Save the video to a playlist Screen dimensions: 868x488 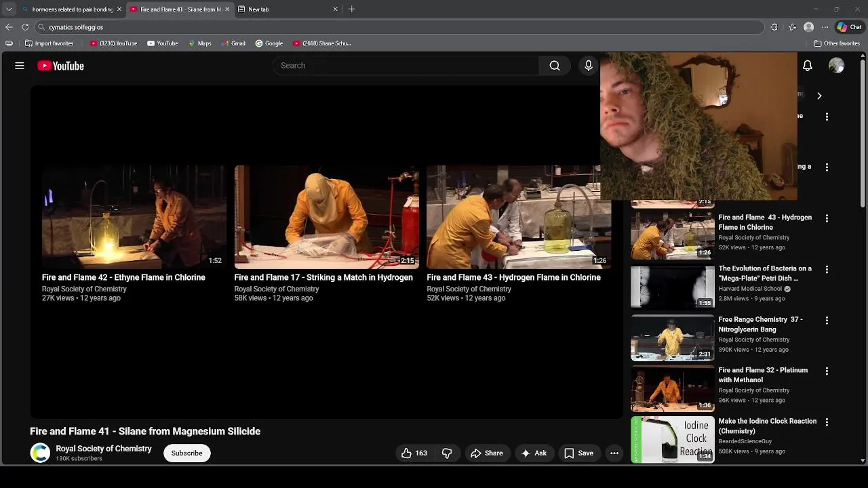[578, 453]
